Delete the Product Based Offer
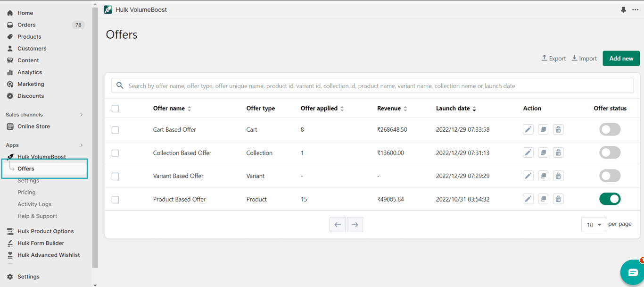The width and height of the screenshot is (644, 287). point(558,199)
